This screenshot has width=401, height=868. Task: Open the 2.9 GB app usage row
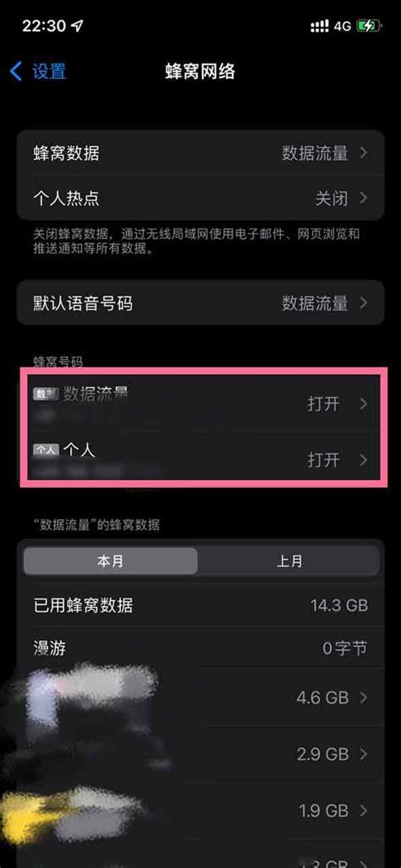(200, 754)
